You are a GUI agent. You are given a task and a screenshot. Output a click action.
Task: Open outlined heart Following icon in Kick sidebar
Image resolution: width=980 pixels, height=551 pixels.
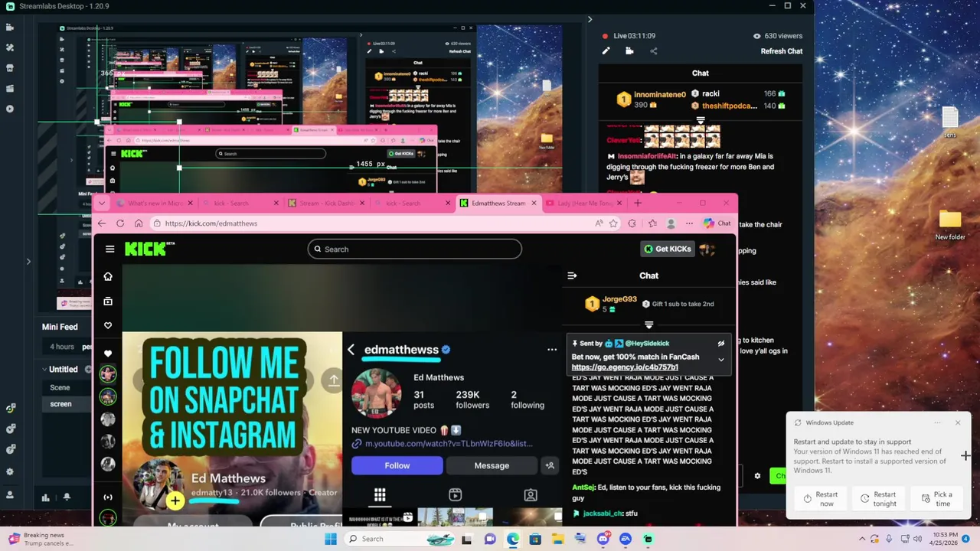point(108,326)
